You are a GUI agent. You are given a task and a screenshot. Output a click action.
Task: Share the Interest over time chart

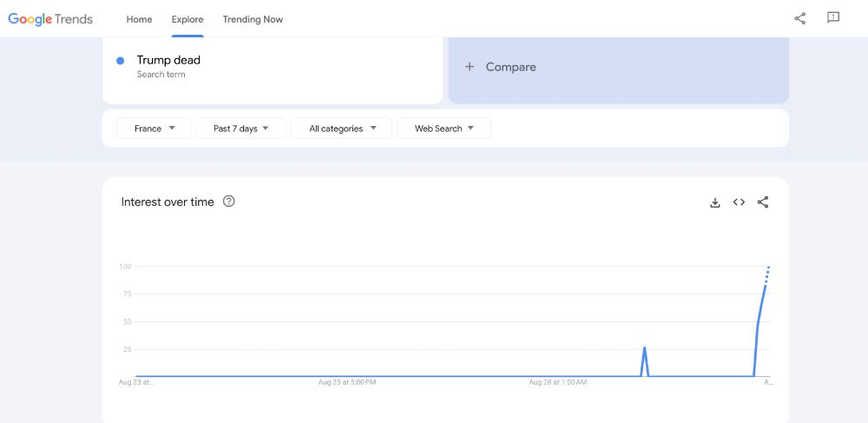(763, 202)
